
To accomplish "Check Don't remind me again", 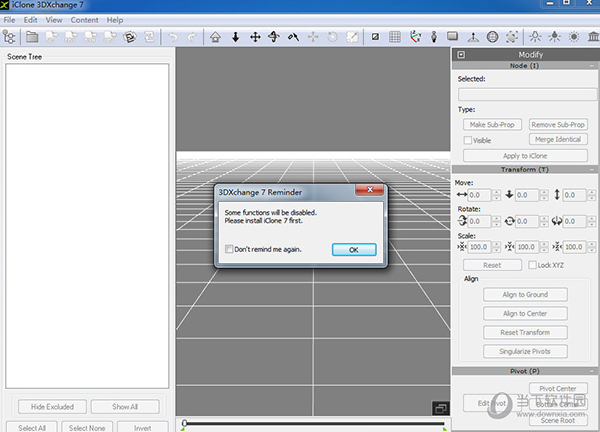I will click(229, 249).
